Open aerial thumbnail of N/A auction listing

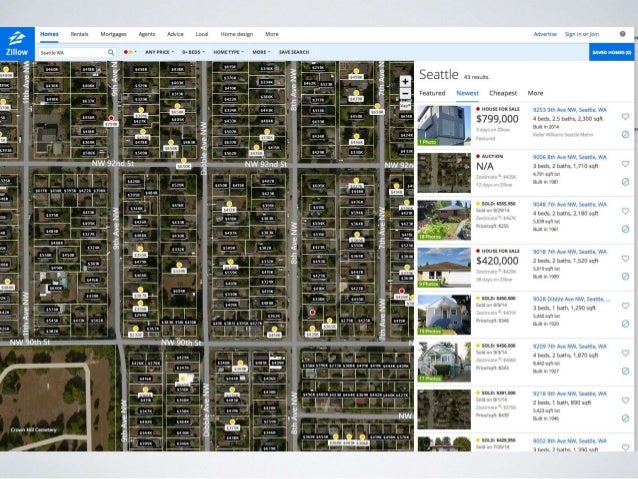tap(444, 173)
